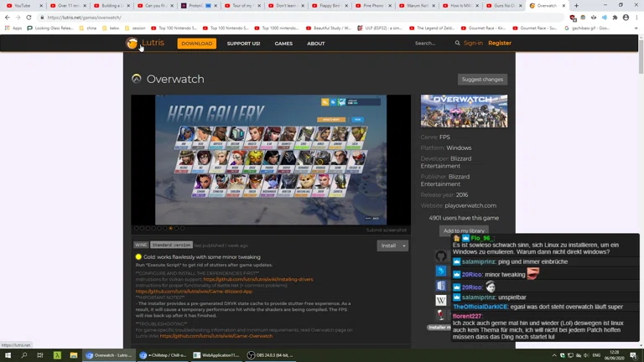Open File Explorer from the taskbar
This screenshot has width=644, height=362.
[x=74, y=355]
